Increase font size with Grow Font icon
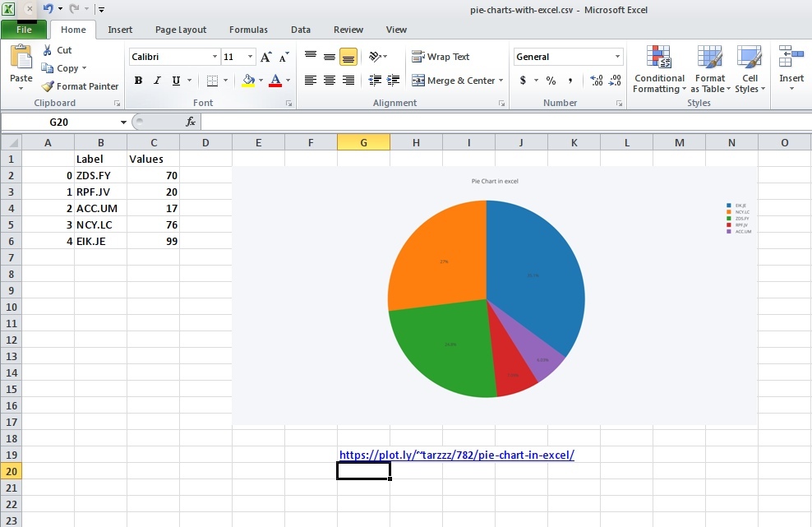This screenshot has width=812, height=527. [265, 57]
